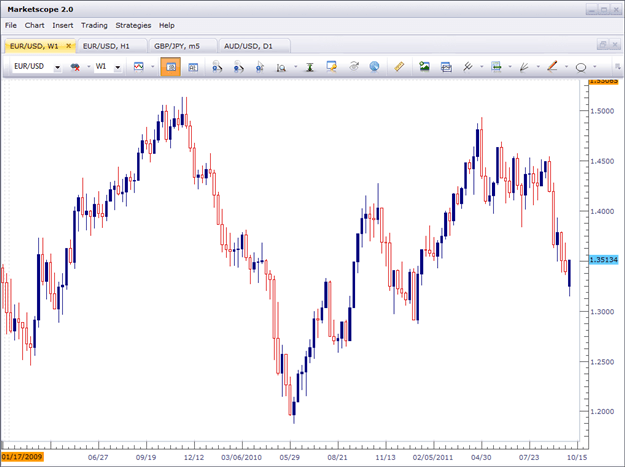Click the grayed refresh eye icon
The width and height of the screenshot is (625, 467).
click(x=354, y=66)
